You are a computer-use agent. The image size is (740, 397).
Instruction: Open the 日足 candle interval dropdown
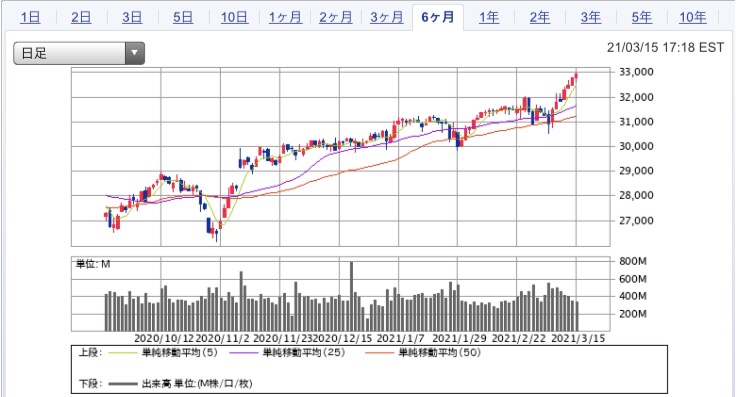point(79,53)
